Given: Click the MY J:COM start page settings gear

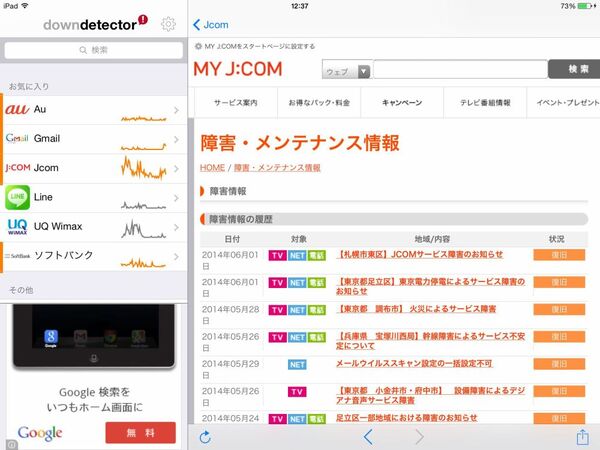Looking at the screenshot, I should [198, 46].
